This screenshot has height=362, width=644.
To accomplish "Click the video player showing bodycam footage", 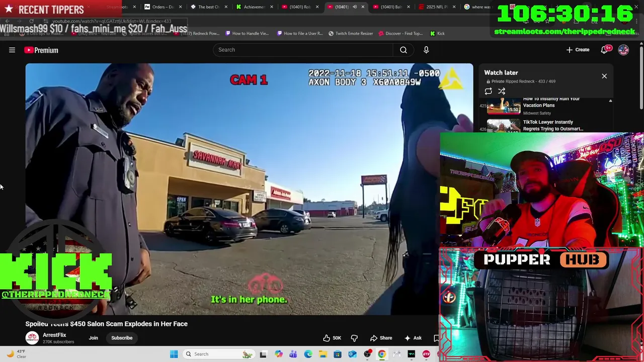I will 249,189.
